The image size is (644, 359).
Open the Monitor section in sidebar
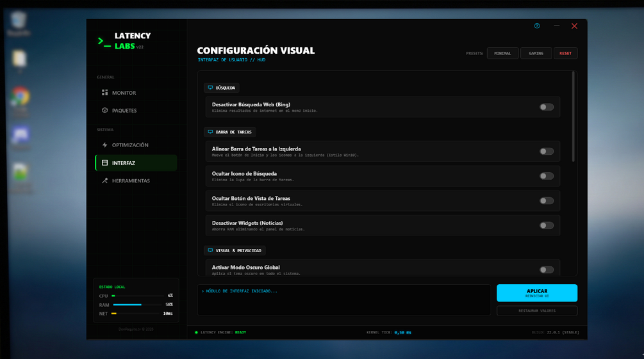[136, 93]
